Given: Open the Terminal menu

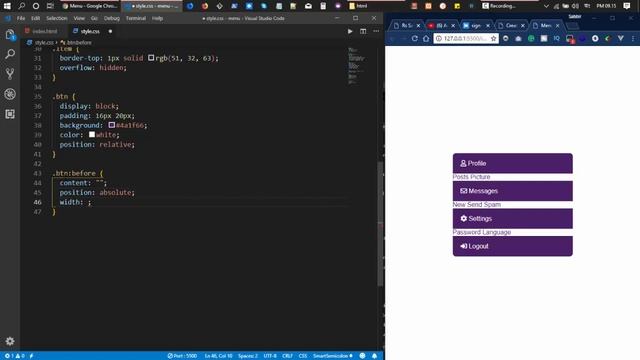Looking at the screenshot, I should click(x=136, y=18).
